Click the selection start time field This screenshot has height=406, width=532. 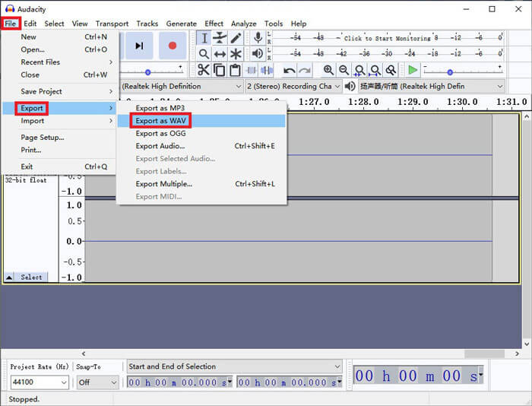pyautogui.click(x=179, y=382)
